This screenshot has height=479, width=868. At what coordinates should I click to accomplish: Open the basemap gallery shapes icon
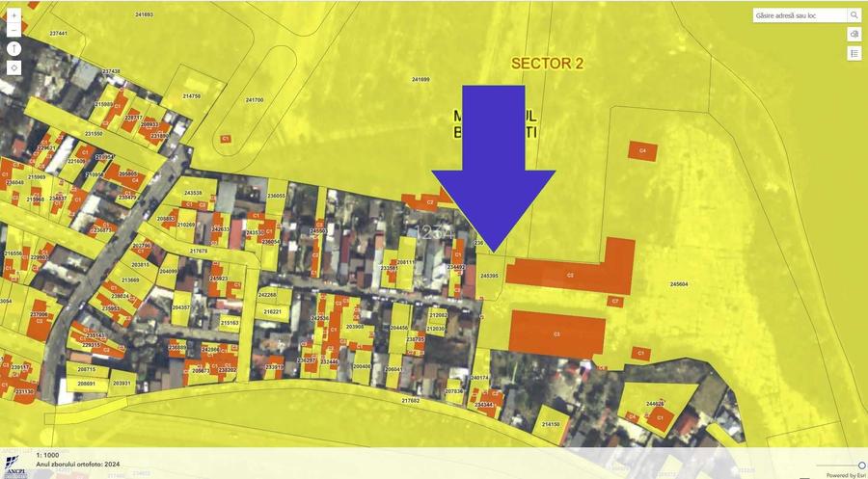[x=854, y=35]
